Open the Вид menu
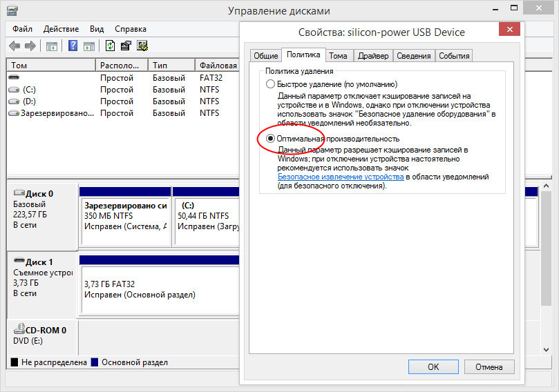This screenshot has height=392, width=559. 97,29
